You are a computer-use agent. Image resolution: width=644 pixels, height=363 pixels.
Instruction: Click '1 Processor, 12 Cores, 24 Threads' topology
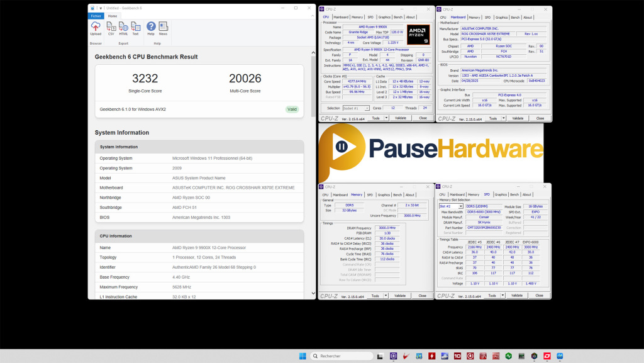click(204, 257)
